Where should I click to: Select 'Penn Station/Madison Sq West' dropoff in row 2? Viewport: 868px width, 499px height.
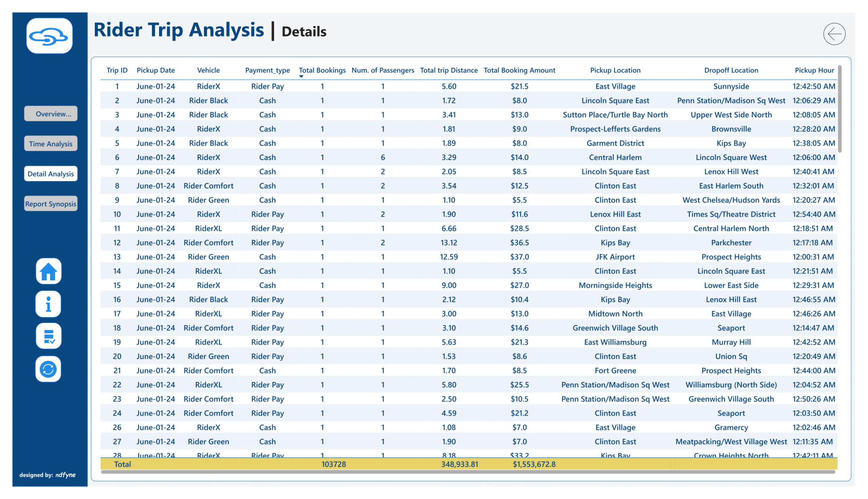pyautogui.click(x=731, y=101)
